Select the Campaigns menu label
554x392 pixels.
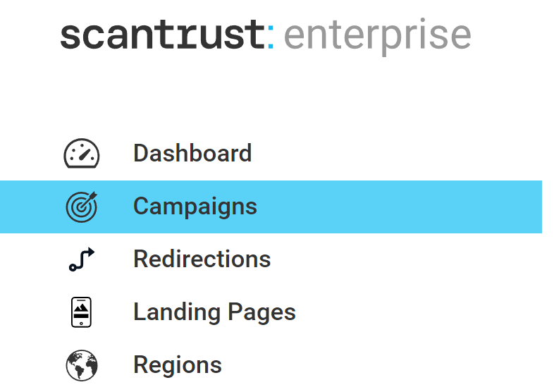195,207
